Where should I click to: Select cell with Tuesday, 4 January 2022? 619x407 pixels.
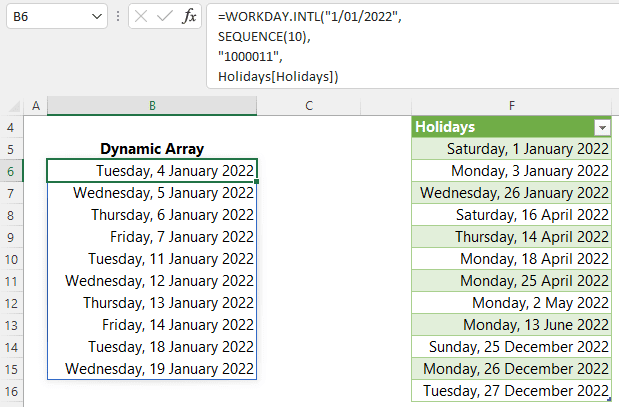[152, 171]
